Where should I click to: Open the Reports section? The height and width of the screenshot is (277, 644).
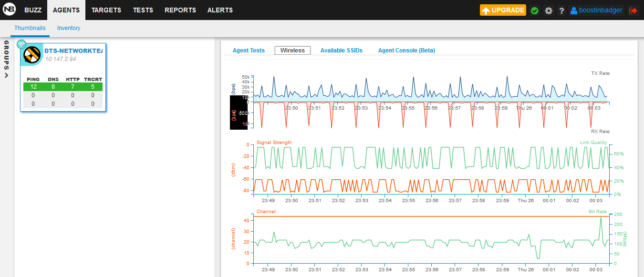180,10
